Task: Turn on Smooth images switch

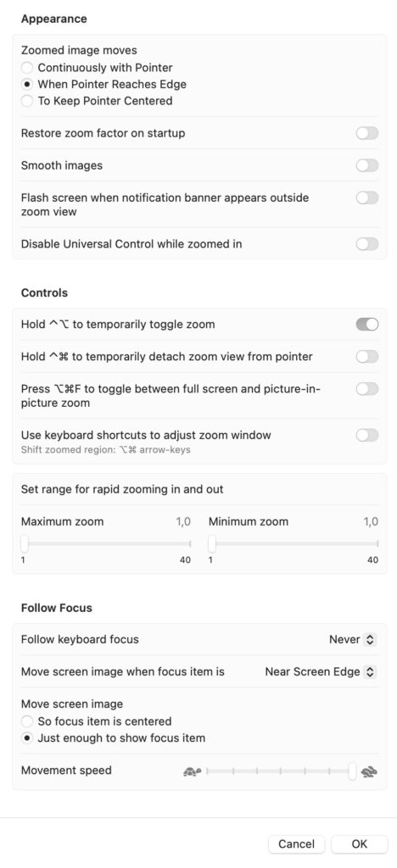Action: pos(367,165)
